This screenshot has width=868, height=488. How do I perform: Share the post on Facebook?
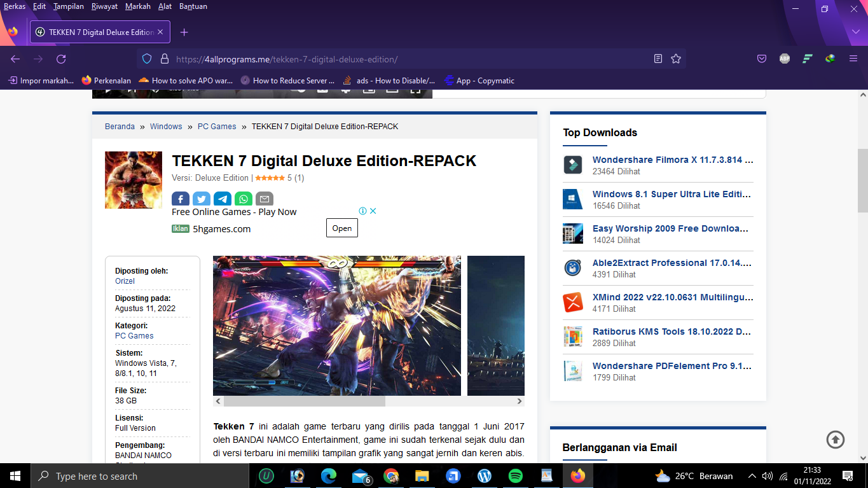click(x=181, y=199)
